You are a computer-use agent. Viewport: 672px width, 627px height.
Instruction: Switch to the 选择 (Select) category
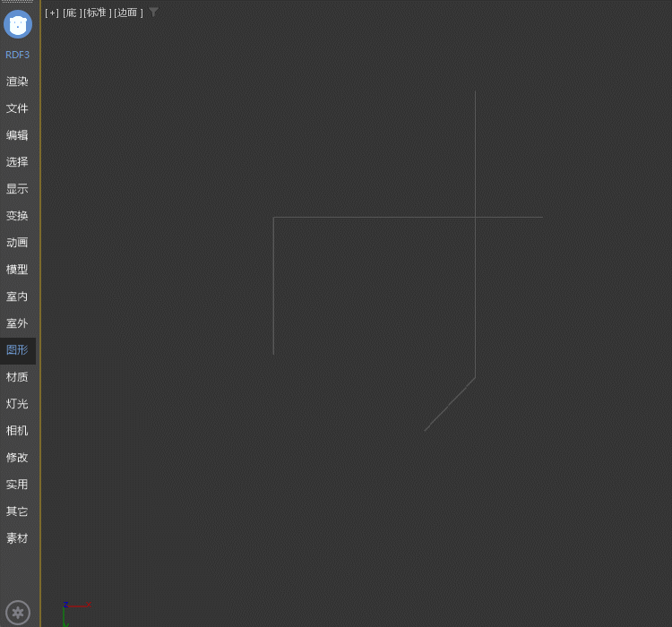click(x=18, y=162)
